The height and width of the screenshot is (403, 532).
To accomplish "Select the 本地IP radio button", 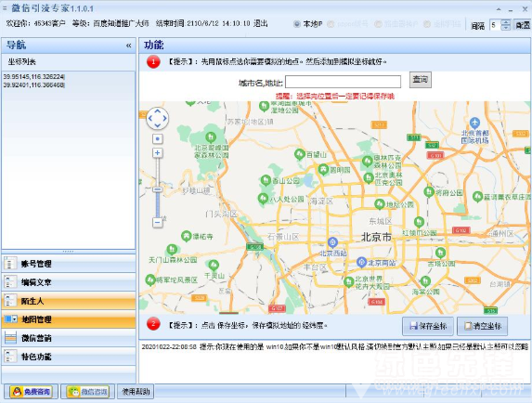I will (x=297, y=24).
